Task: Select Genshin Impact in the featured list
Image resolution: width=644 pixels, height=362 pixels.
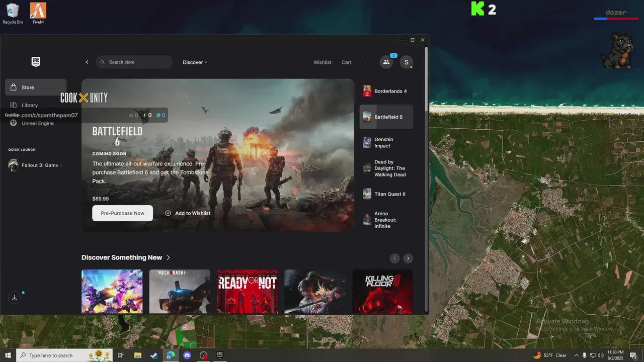Action: (386, 143)
